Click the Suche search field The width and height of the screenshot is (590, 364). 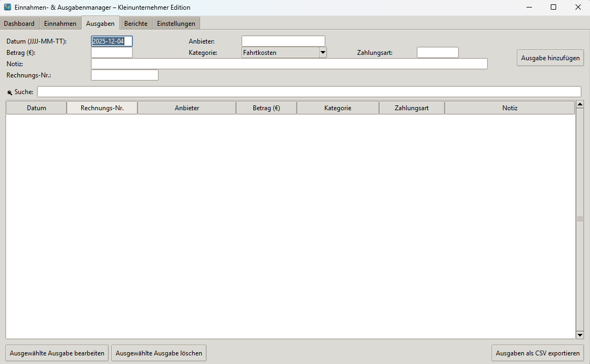point(309,91)
